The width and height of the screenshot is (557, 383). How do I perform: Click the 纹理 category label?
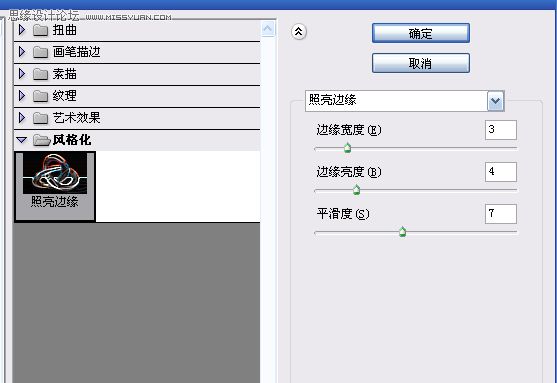click(65, 96)
